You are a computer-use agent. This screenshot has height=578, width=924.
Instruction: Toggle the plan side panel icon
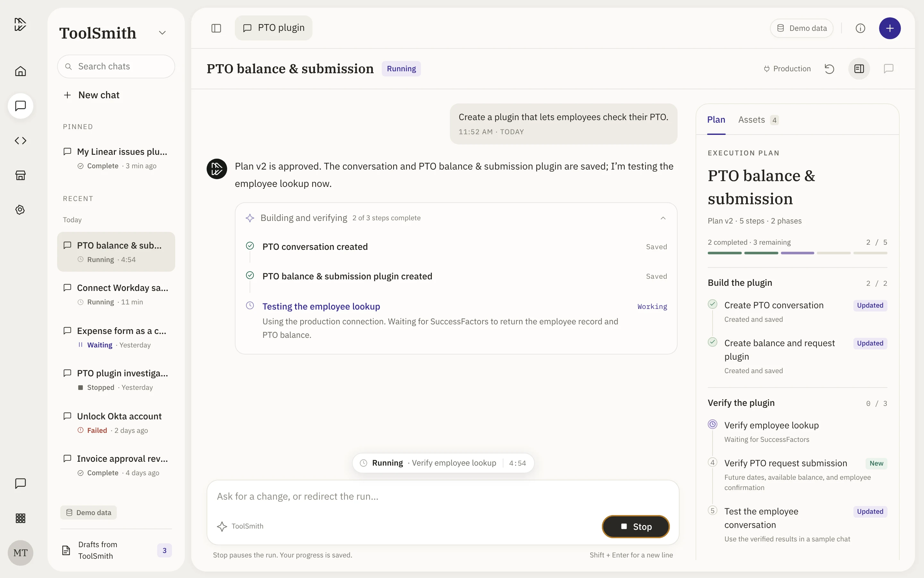coord(859,69)
